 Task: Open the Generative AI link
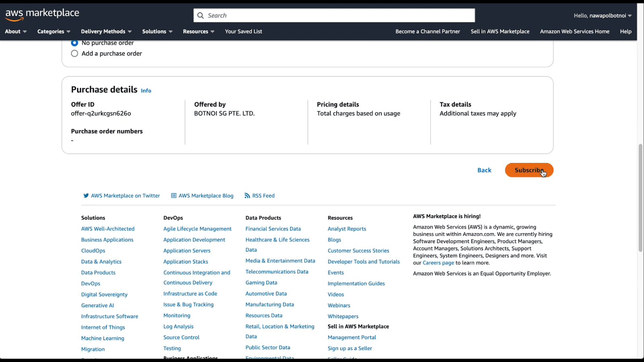tap(97, 305)
